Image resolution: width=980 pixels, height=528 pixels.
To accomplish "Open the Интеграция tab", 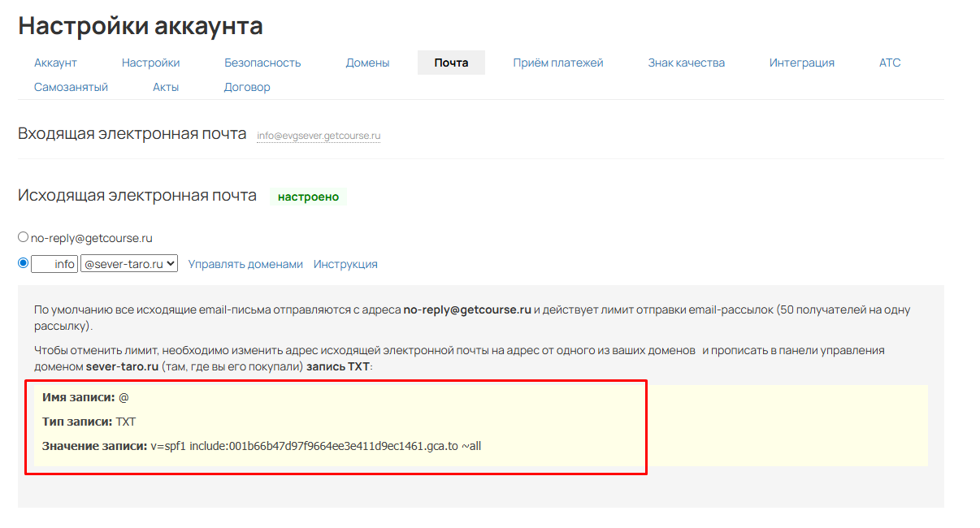I will click(801, 63).
